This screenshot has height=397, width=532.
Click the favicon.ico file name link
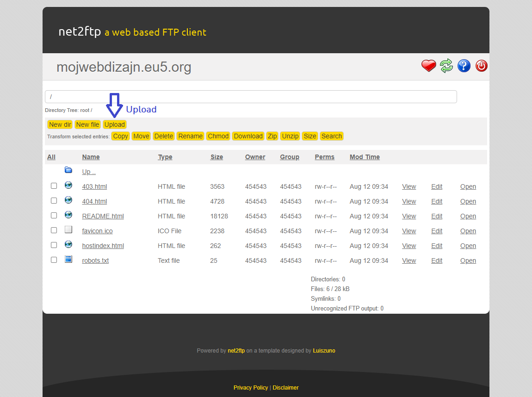point(97,231)
